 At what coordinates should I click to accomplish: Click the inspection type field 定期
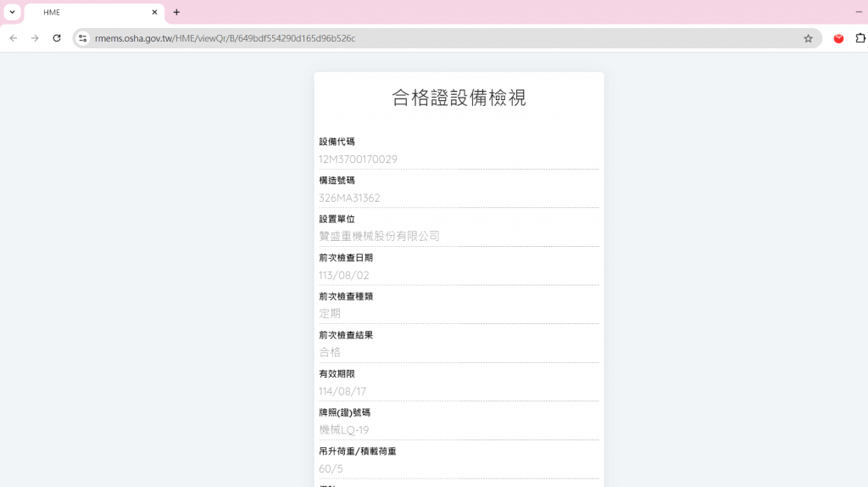[459, 314]
